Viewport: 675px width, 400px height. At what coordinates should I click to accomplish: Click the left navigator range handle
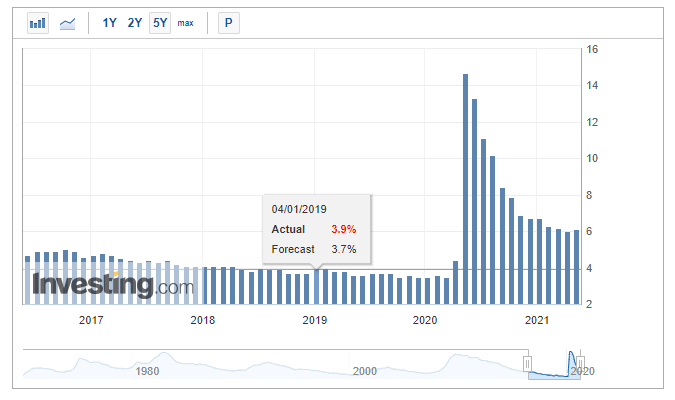pos(528,363)
